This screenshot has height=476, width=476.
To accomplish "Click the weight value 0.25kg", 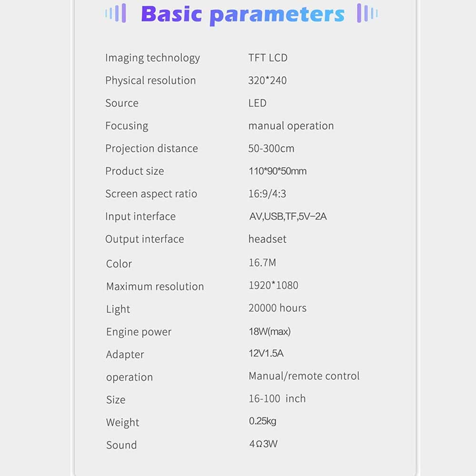I will pos(262,421).
